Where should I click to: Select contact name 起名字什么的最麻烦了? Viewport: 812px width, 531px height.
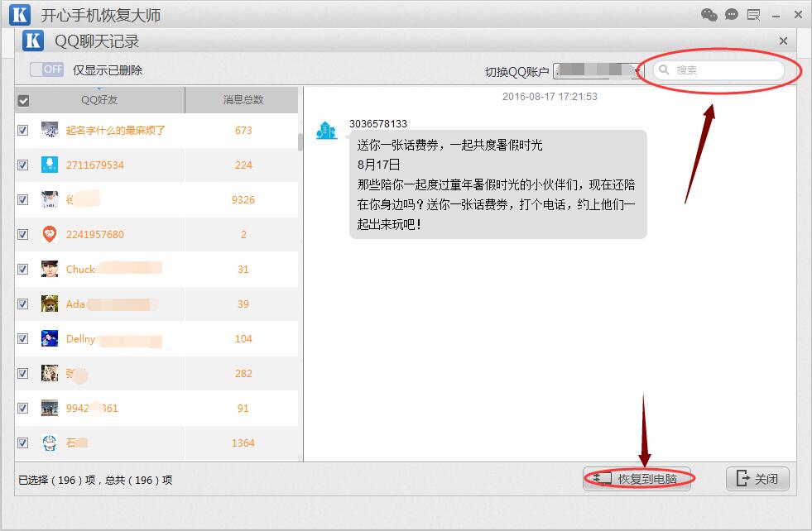116,130
